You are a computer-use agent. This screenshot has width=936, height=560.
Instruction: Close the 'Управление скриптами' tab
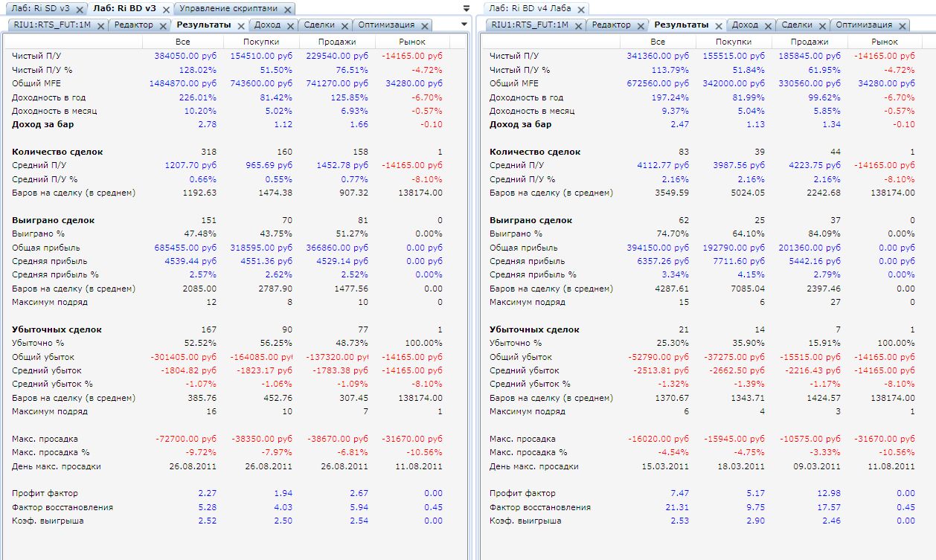(x=287, y=9)
